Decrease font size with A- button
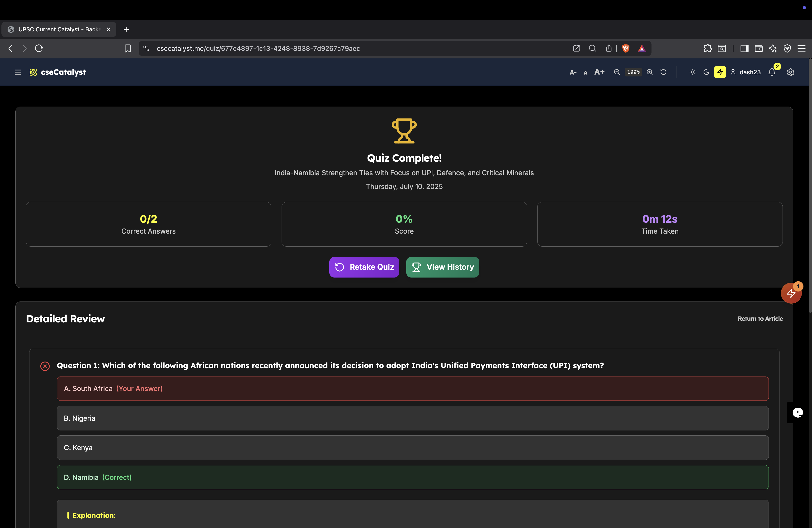 573,72
